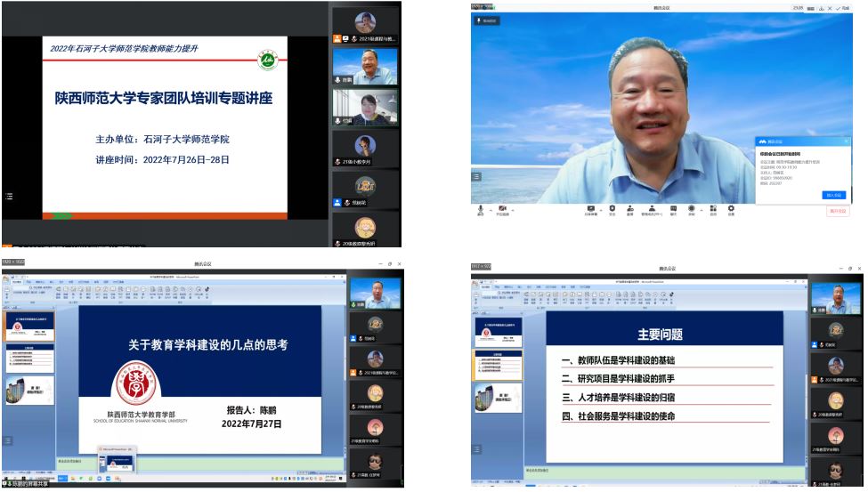Click the invite participants icon
The image size is (868, 492).
point(630,210)
